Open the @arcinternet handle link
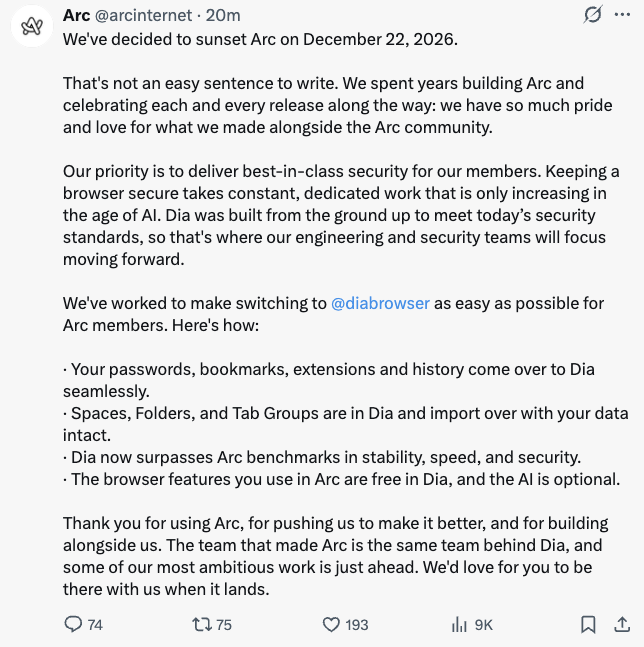644x647 pixels. click(144, 15)
